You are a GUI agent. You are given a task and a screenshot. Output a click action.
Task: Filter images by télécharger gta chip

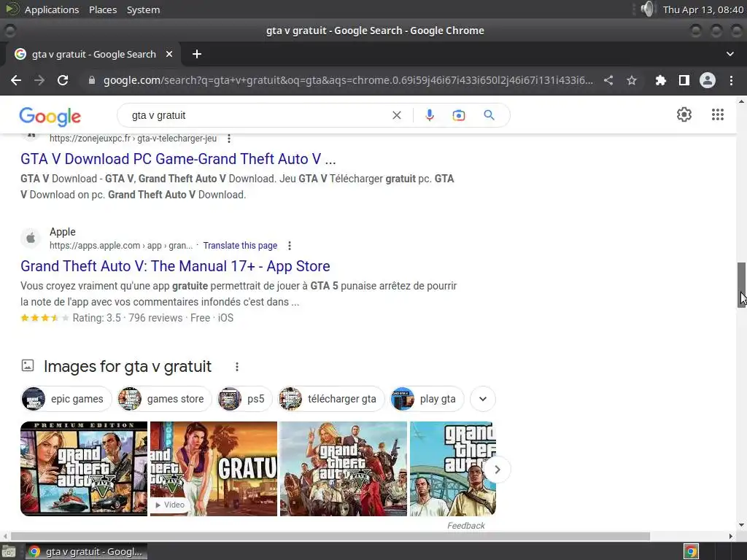(331, 399)
